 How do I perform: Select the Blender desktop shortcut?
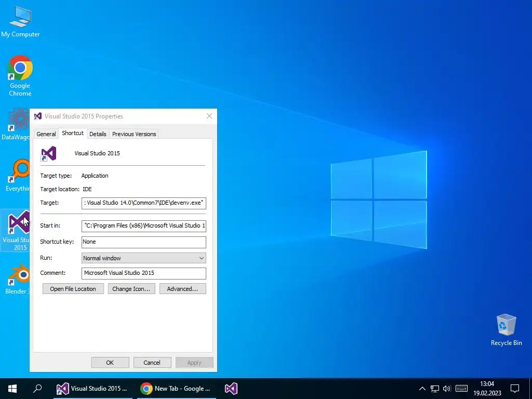tap(17, 279)
